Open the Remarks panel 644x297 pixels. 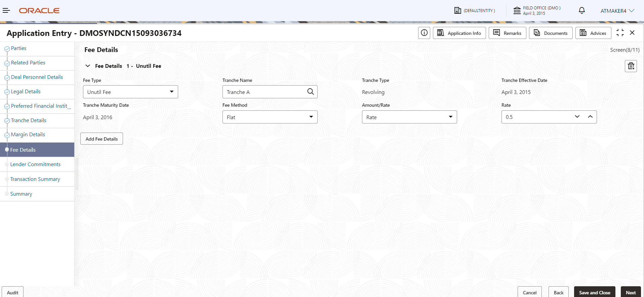(507, 33)
